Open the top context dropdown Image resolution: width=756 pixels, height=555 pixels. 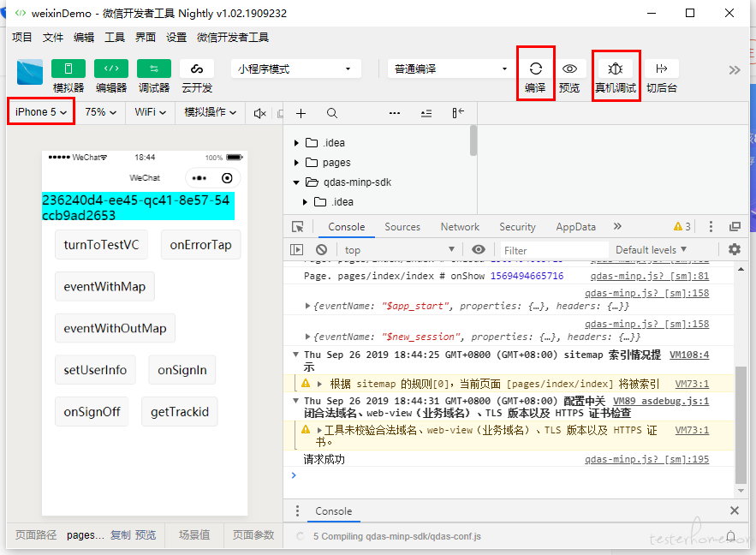click(x=399, y=250)
